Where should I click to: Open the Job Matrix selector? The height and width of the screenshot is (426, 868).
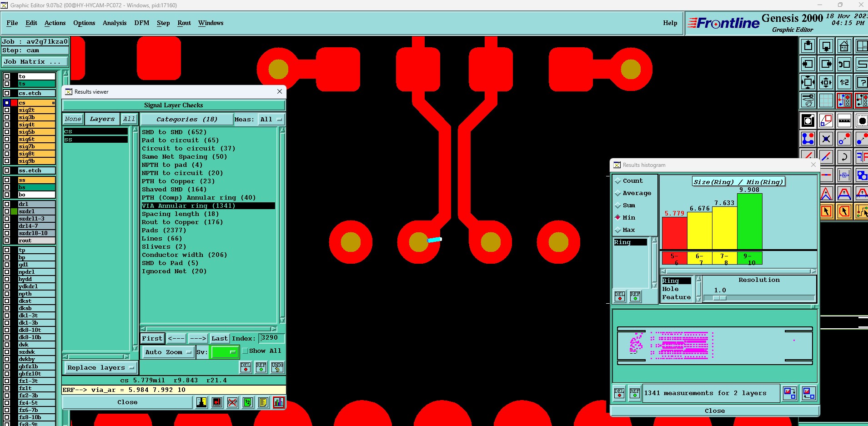(x=35, y=61)
